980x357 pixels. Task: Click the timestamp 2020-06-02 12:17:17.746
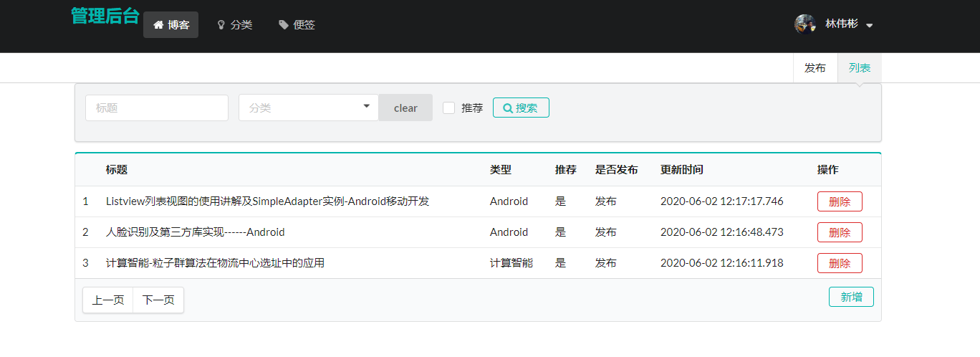coord(722,201)
